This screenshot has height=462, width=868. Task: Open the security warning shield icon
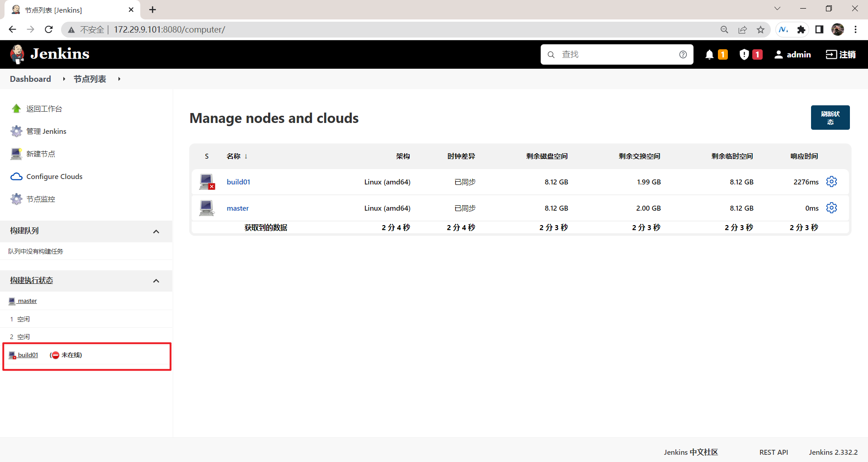pos(744,55)
